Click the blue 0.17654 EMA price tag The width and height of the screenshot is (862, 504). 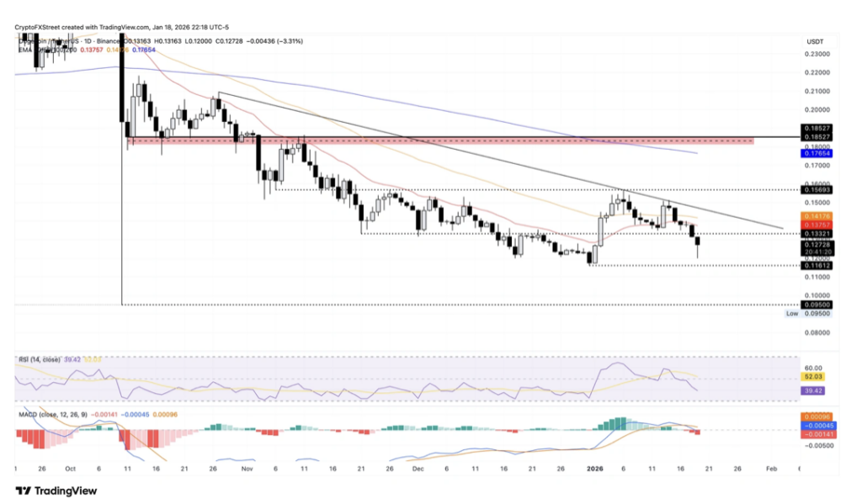click(x=816, y=153)
